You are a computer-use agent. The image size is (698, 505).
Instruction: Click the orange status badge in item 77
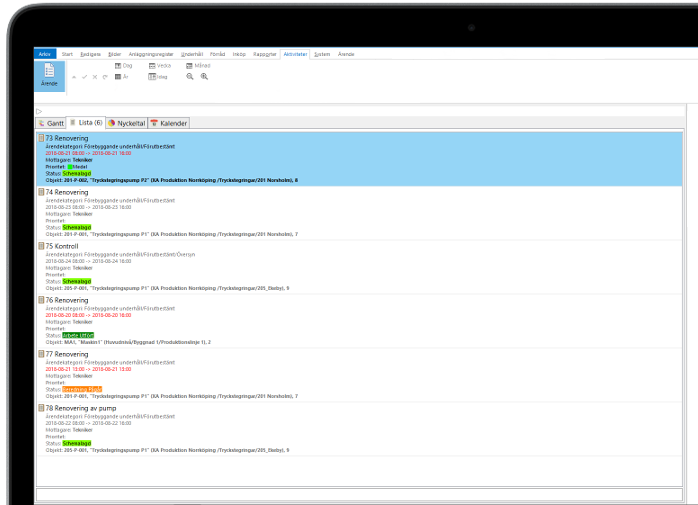[x=82, y=389]
